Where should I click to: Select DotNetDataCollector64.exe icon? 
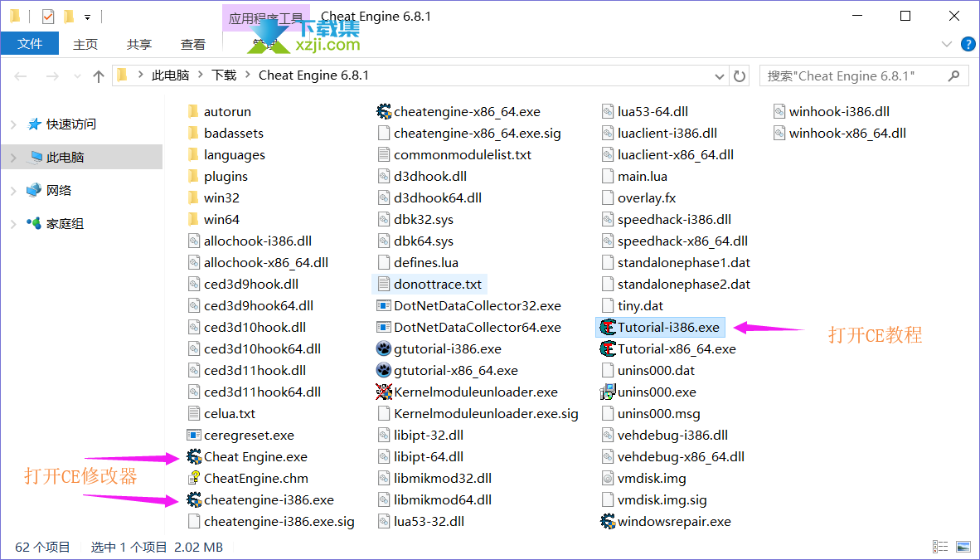384,327
